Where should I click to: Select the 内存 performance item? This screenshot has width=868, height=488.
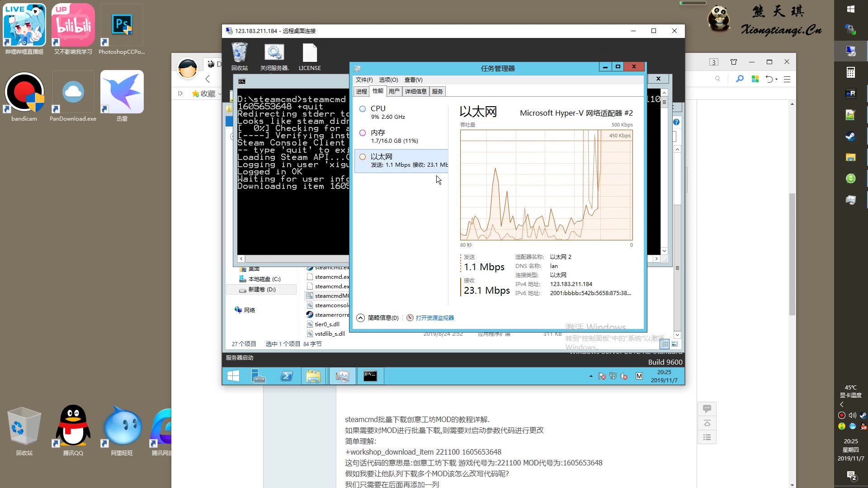[401, 136]
